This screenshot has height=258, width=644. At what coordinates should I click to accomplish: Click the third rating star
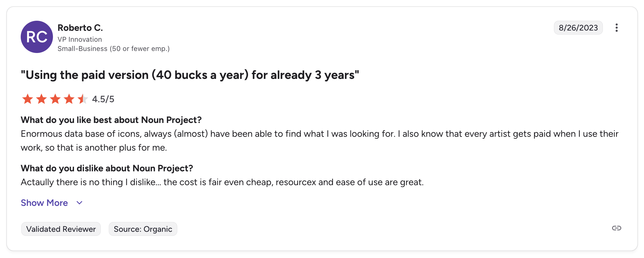pos(55,99)
